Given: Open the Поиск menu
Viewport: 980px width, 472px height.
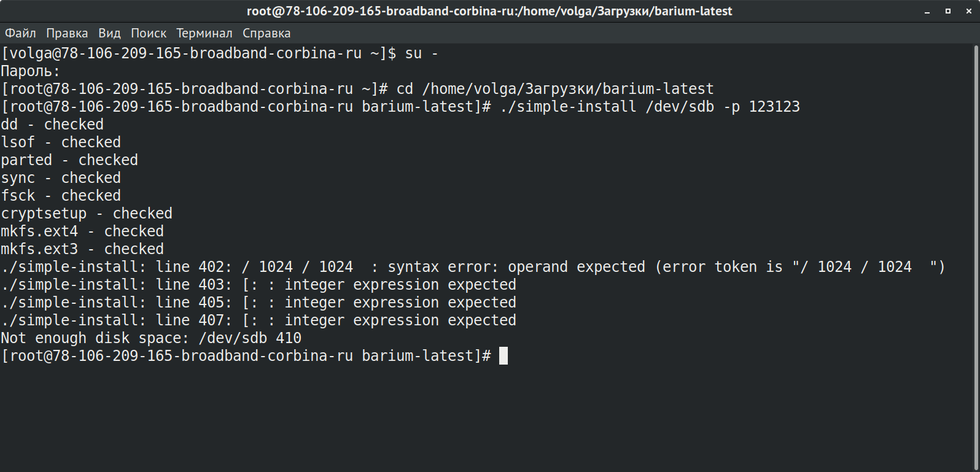Looking at the screenshot, I should tap(149, 33).
